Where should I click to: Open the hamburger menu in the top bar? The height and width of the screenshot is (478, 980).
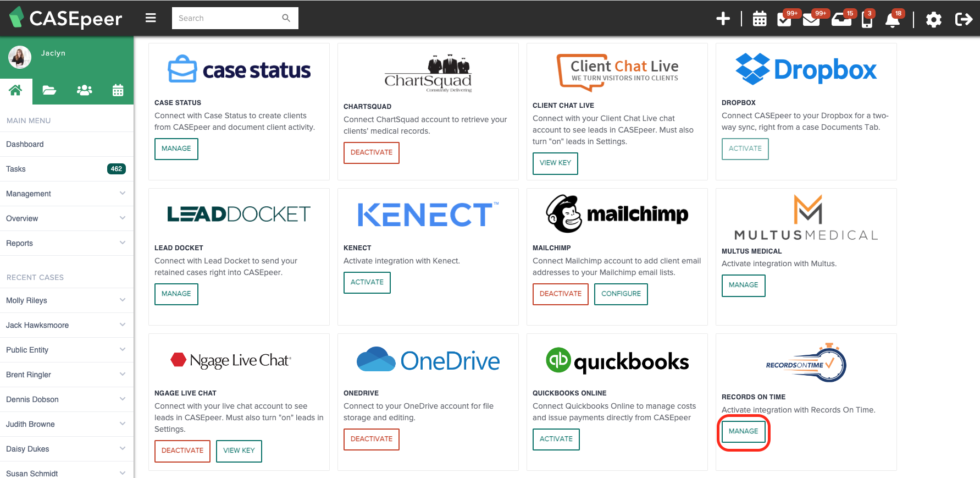pos(151,18)
